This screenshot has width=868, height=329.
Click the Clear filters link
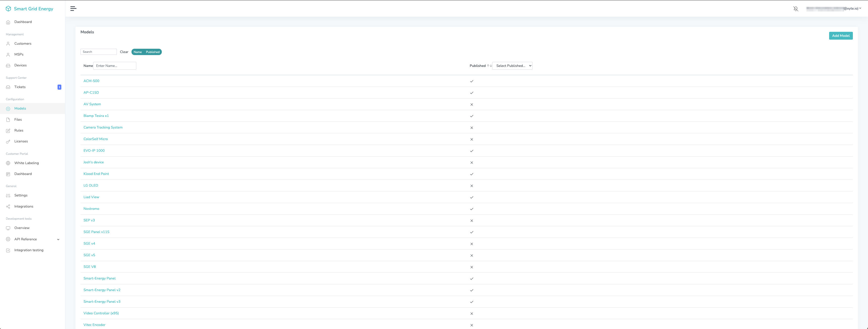[x=124, y=52]
